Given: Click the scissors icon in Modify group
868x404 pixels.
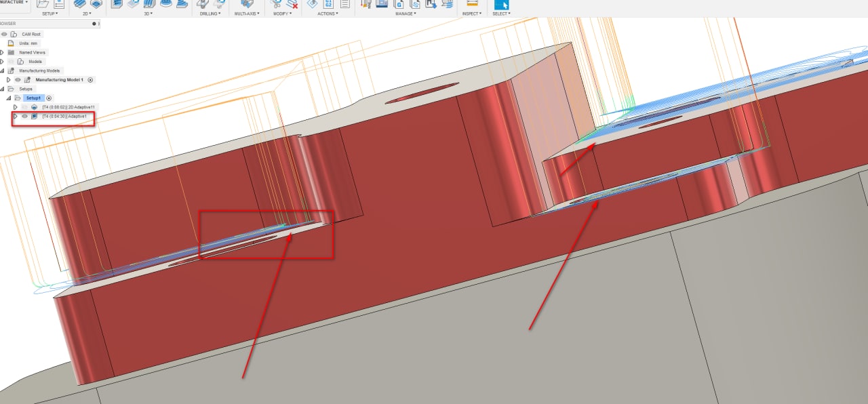Looking at the screenshot, I should coord(276,3).
